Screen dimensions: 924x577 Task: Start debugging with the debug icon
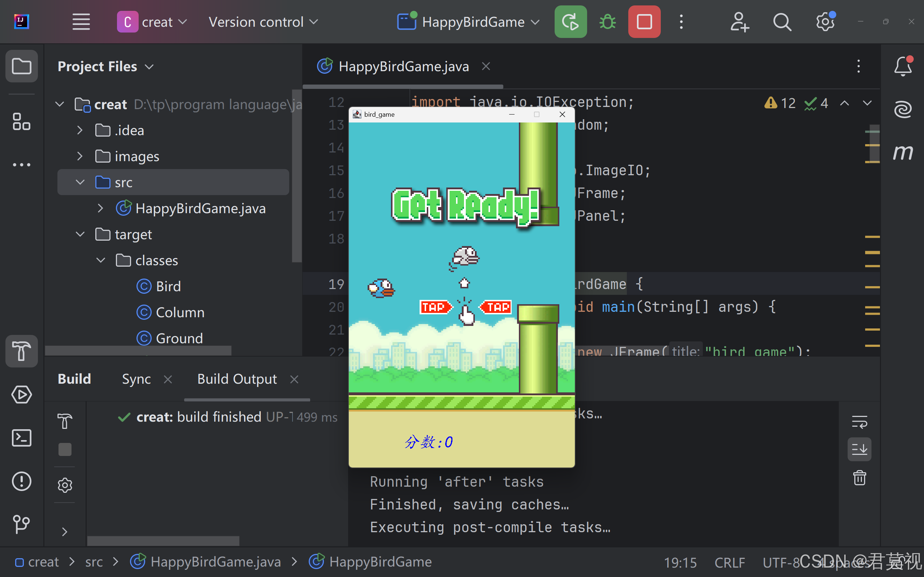[x=607, y=22]
